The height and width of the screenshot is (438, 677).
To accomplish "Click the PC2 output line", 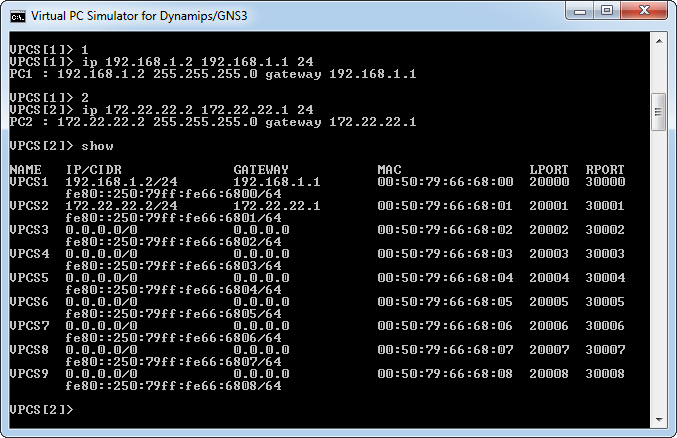I will point(213,122).
